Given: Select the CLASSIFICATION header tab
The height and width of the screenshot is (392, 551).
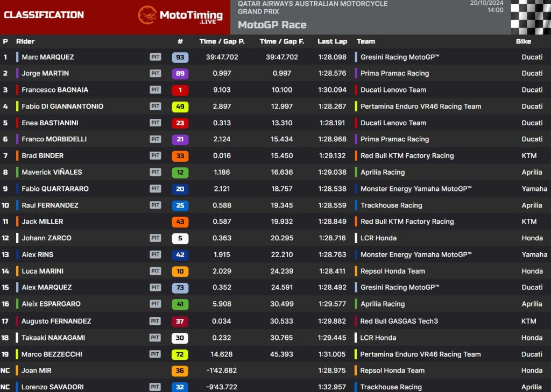Looking at the screenshot, I should [44, 15].
